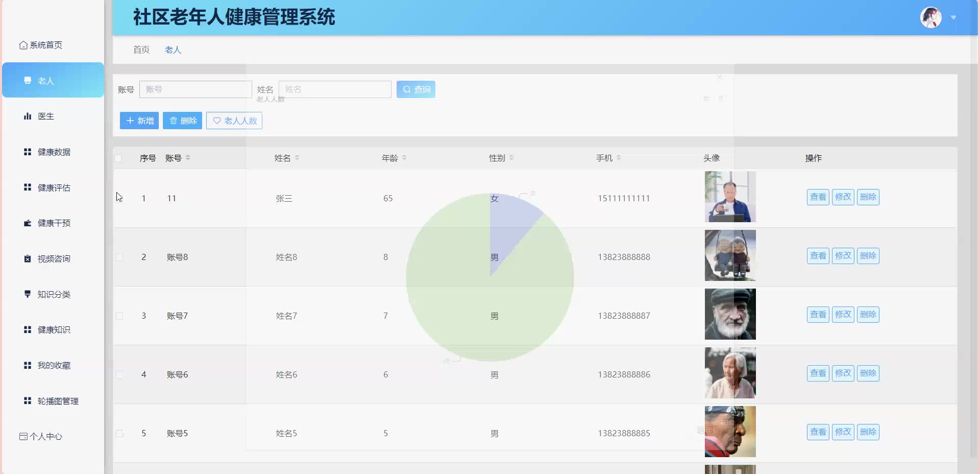Go to 首页 in the breadcrumb
The height and width of the screenshot is (474, 980).
(x=141, y=50)
